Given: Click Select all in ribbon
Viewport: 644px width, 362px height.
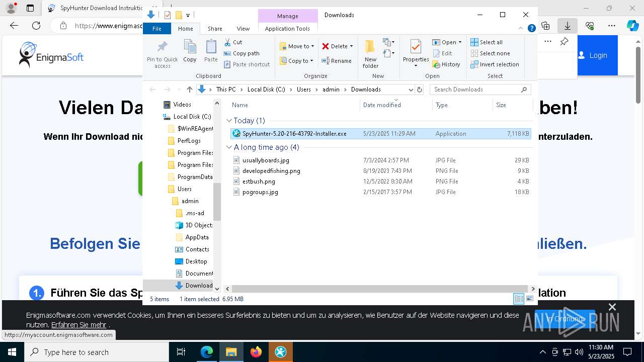Looking at the screenshot, I should click(487, 42).
